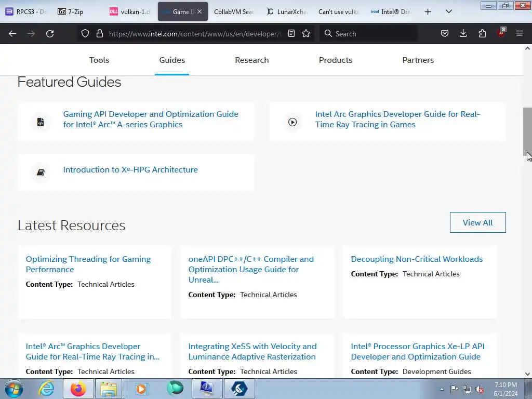Viewport: 532px width, 399px height.
Task: Click the taskbar clock showing 7:10 PM
Action: tap(506, 389)
